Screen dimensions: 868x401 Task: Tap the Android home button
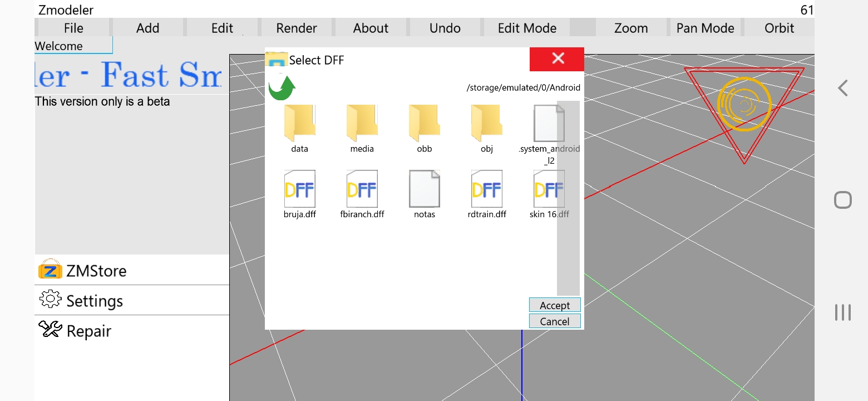tap(843, 200)
